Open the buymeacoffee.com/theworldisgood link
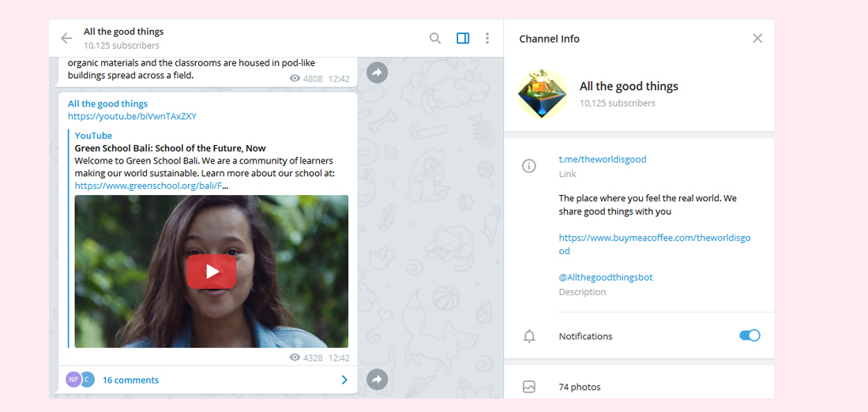 [655, 244]
